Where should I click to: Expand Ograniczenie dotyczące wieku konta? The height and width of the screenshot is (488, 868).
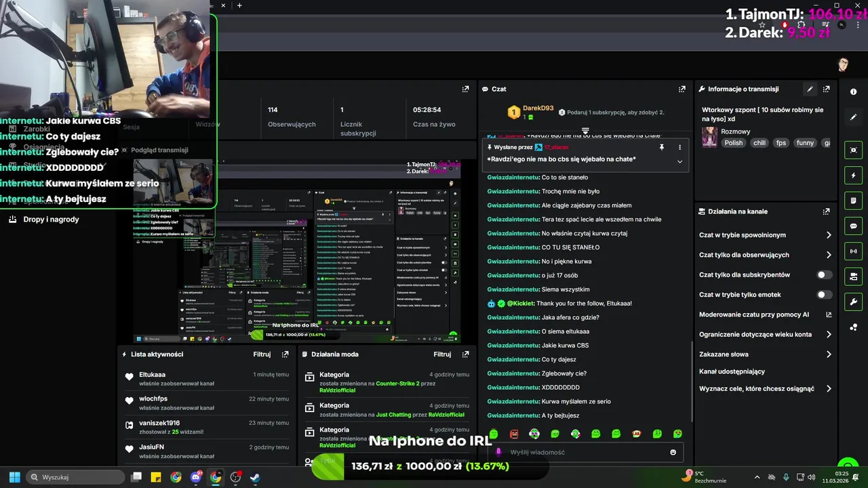tap(829, 334)
